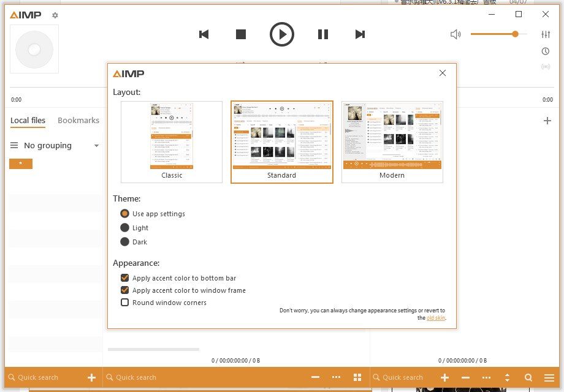Pause playback with the pause button
This screenshot has width=564, height=392.
323,34
